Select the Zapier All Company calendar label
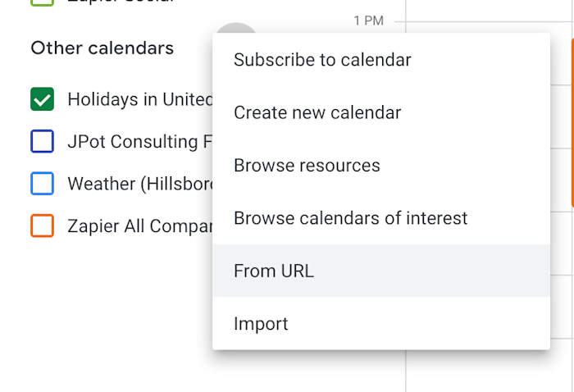574x392 pixels. pos(140,226)
